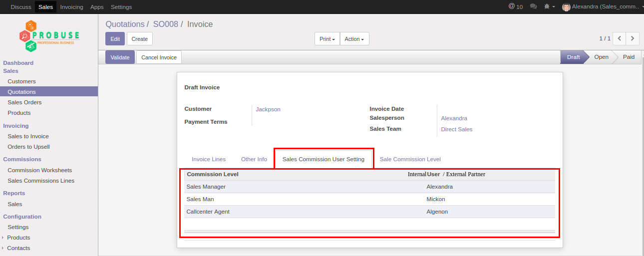
Task: Click the Probuse company logo
Action: pos(49,36)
